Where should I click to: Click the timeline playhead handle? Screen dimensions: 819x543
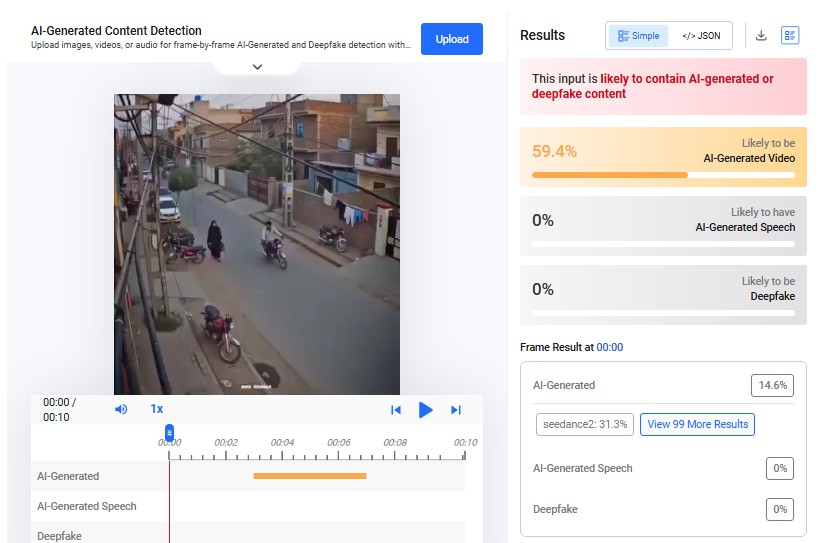169,433
